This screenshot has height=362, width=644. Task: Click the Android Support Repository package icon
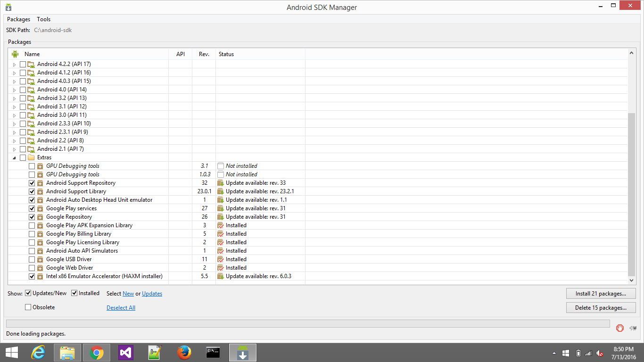40,183
